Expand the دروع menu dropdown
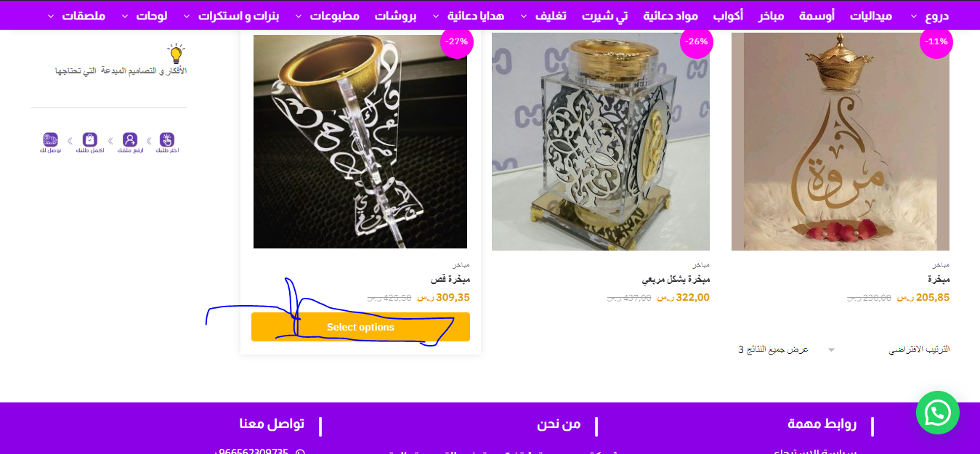The width and height of the screenshot is (980, 454). click(x=914, y=15)
